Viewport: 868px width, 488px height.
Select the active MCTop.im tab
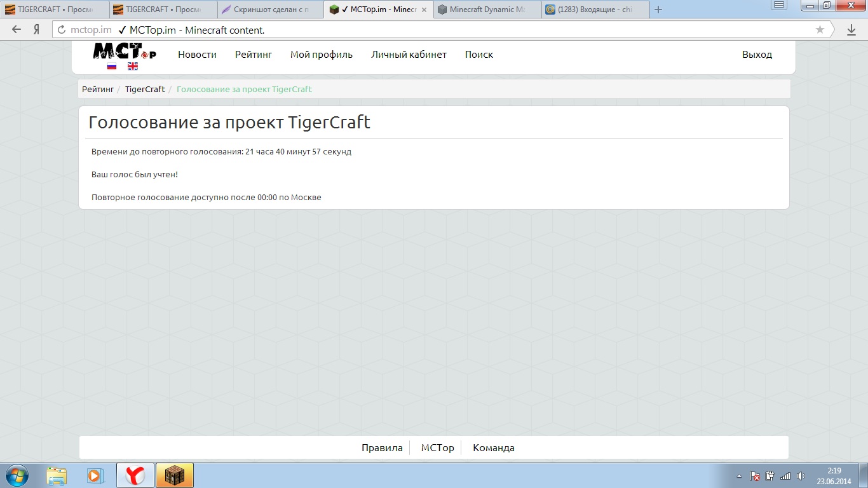point(377,10)
